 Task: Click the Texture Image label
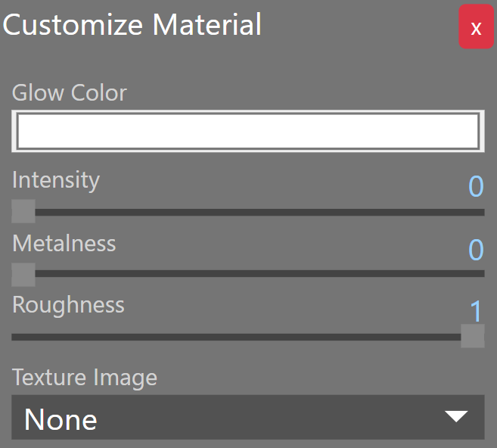[x=85, y=378]
